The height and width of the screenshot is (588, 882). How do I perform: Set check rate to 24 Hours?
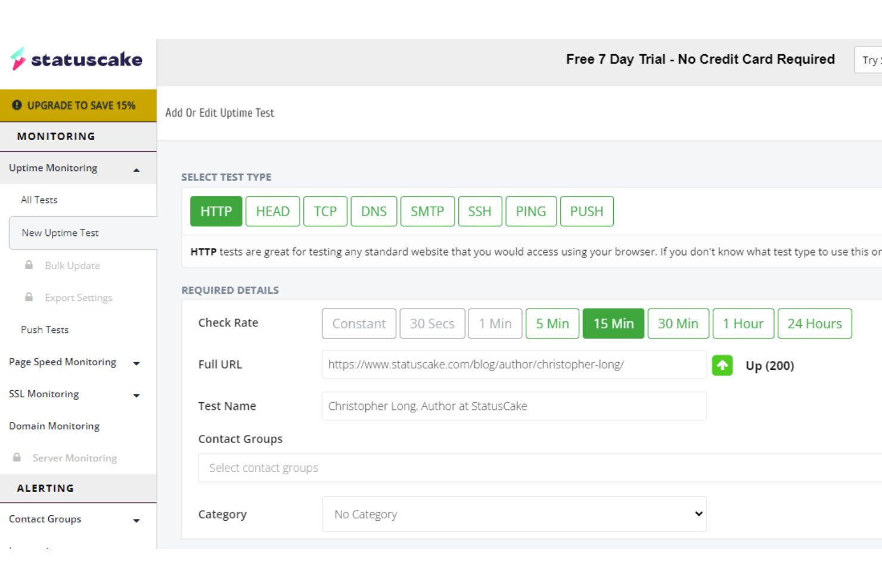(815, 323)
